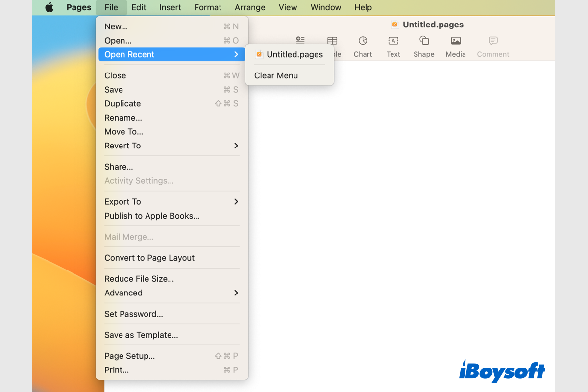This screenshot has height=392, width=588.
Task: Add a Comment
Action: point(492,47)
